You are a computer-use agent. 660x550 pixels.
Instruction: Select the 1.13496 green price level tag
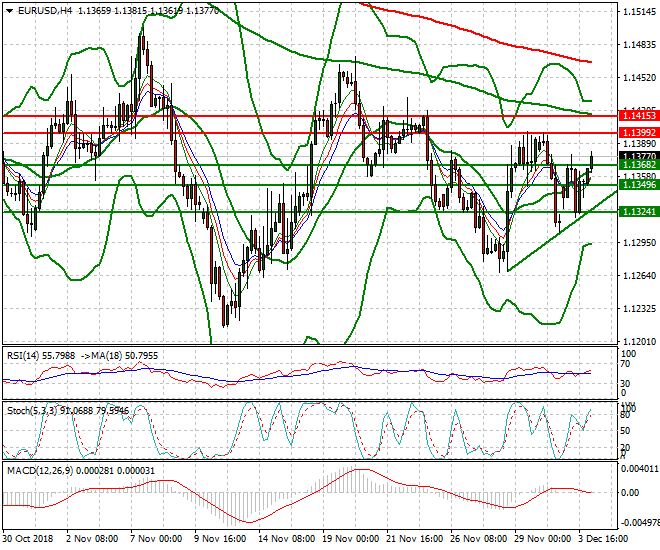(x=638, y=185)
